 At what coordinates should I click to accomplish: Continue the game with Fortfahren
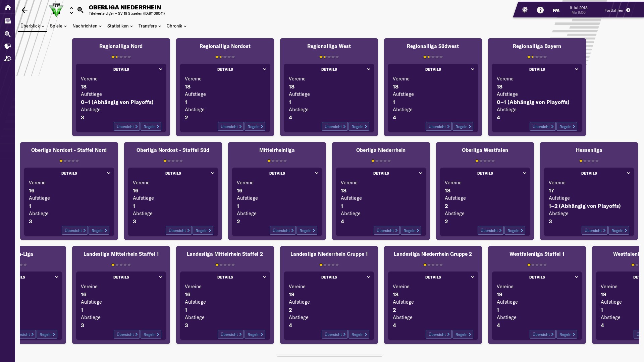618,10
